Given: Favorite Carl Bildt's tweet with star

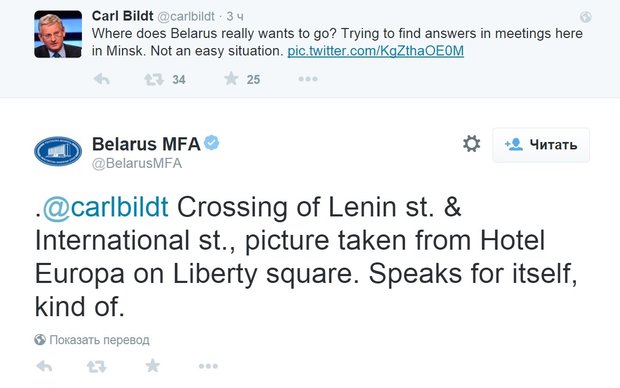Looking at the screenshot, I should click(x=231, y=79).
